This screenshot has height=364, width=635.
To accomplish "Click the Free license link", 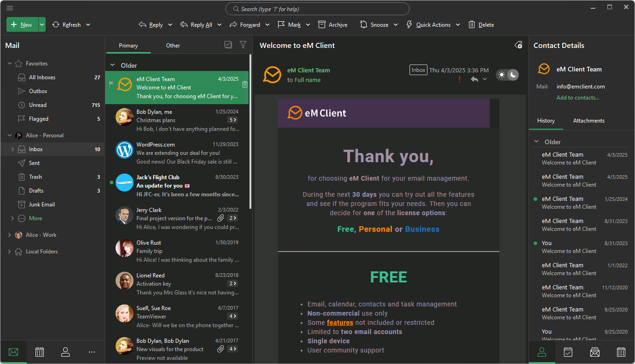I will 345,229.
